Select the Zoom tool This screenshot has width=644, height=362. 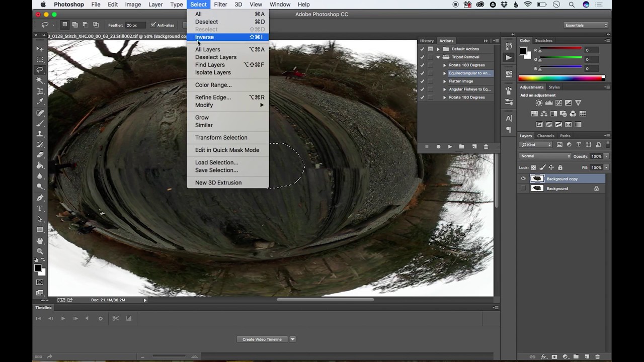click(x=40, y=251)
